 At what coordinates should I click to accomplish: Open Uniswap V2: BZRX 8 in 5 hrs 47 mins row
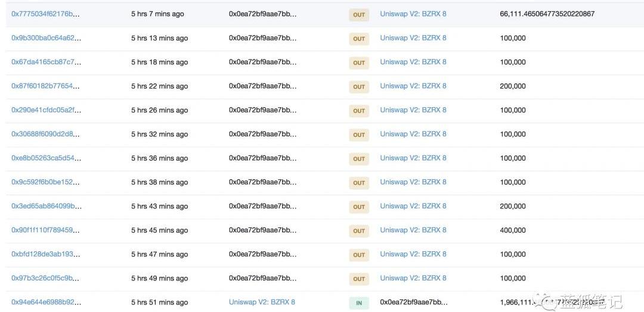[413, 254]
